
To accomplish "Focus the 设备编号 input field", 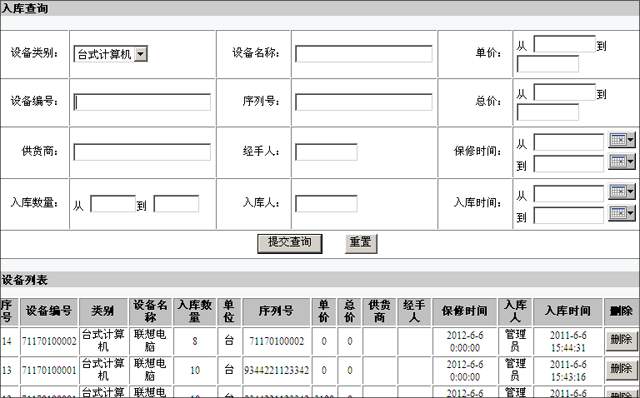I will click(x=142, y=102).
